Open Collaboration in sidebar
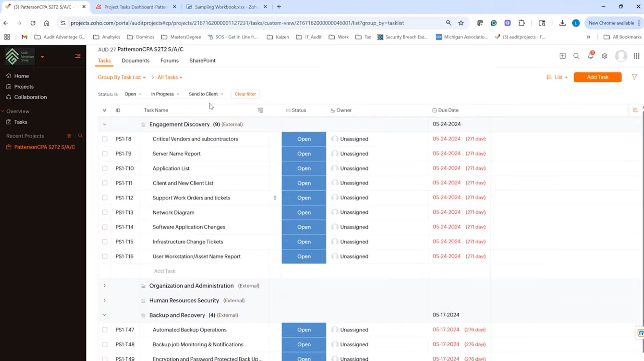Image resolution: width=644 pixels, height=361 pixels. pyautogui.click(x=30, y=97)
